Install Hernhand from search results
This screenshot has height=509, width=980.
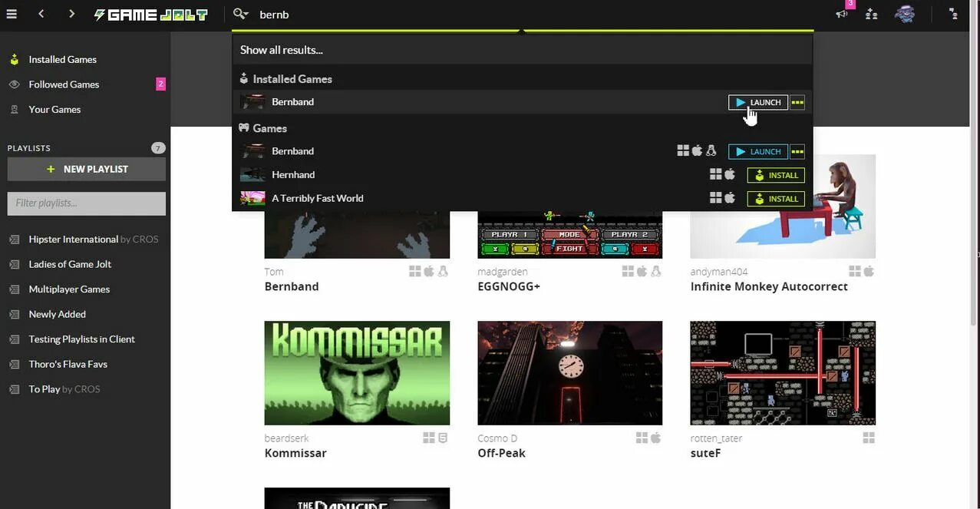(x=776, y=175)
